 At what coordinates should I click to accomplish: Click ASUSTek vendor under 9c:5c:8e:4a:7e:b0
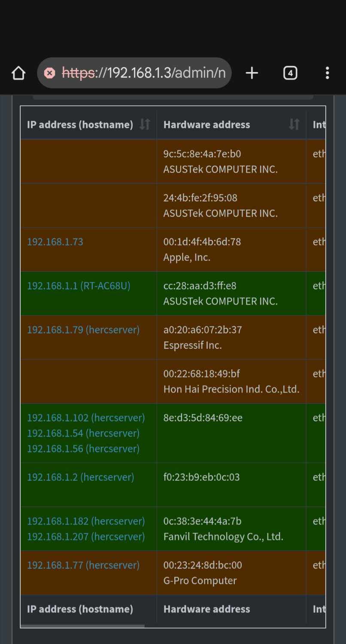221,169
